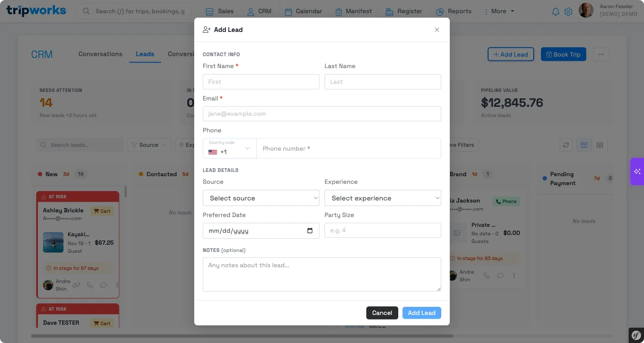Viewport: 644px width, 343px height.
Task: Click the Symfony debug toolbar icon
Action: pos(636,335)
